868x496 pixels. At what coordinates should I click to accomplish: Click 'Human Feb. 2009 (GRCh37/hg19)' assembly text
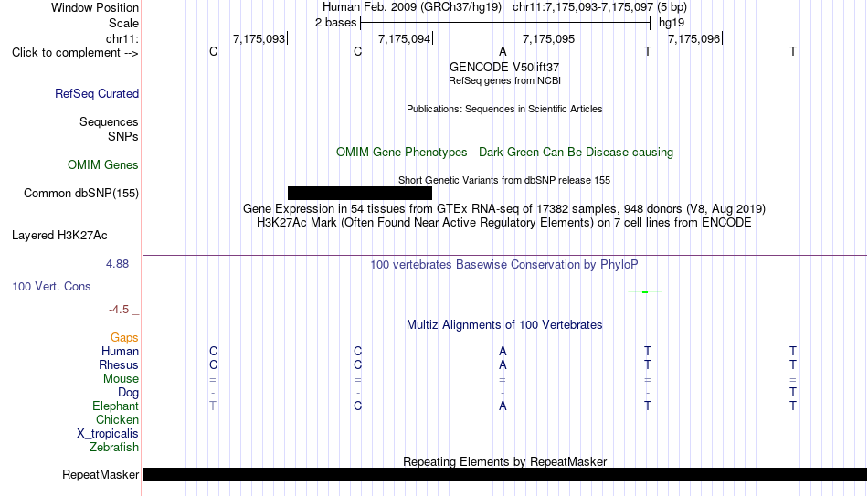click(412, 7)
